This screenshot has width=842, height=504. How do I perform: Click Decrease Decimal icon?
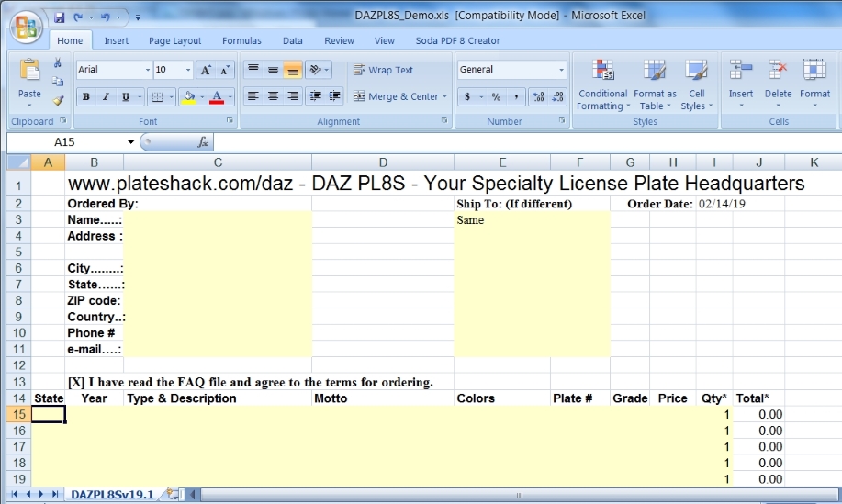point(557,96)
